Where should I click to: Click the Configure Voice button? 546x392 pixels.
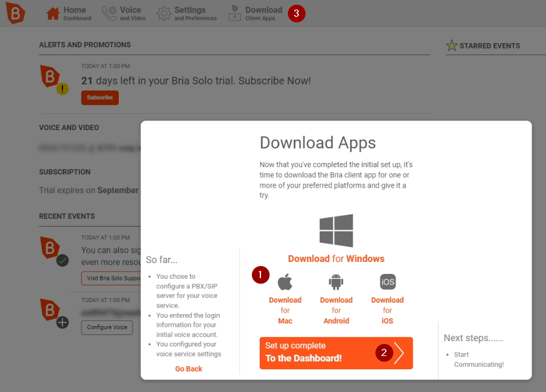pyautogui.click(x=107, y=327)
